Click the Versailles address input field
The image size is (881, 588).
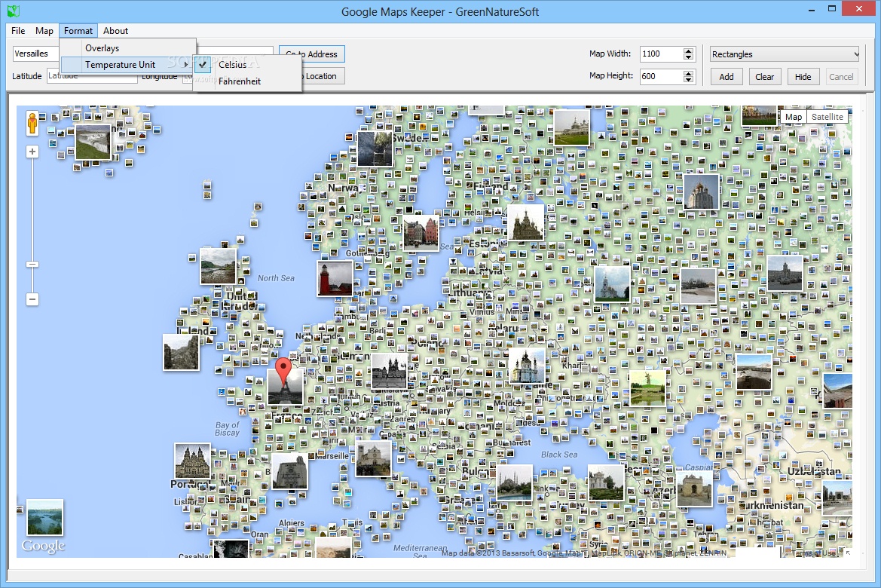pos(36,54)
